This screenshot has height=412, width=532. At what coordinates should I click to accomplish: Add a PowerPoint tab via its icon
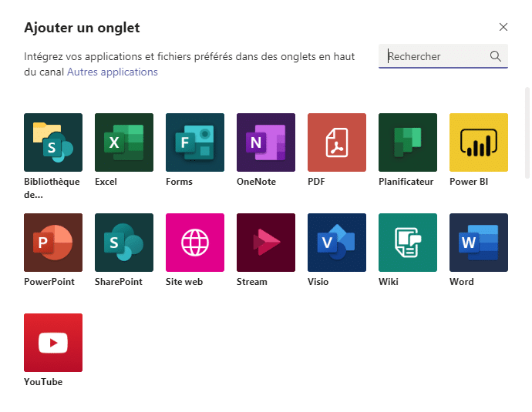click(x=53, y=243)
